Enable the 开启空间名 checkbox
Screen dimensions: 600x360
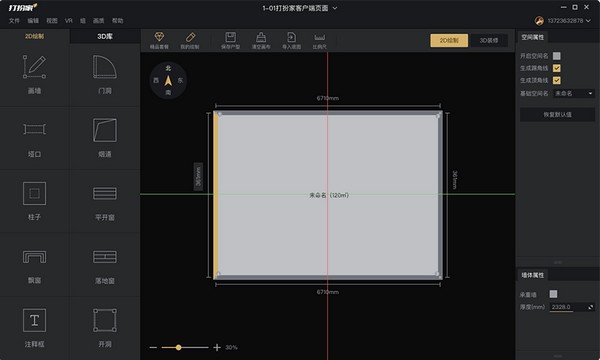[557, 56]
